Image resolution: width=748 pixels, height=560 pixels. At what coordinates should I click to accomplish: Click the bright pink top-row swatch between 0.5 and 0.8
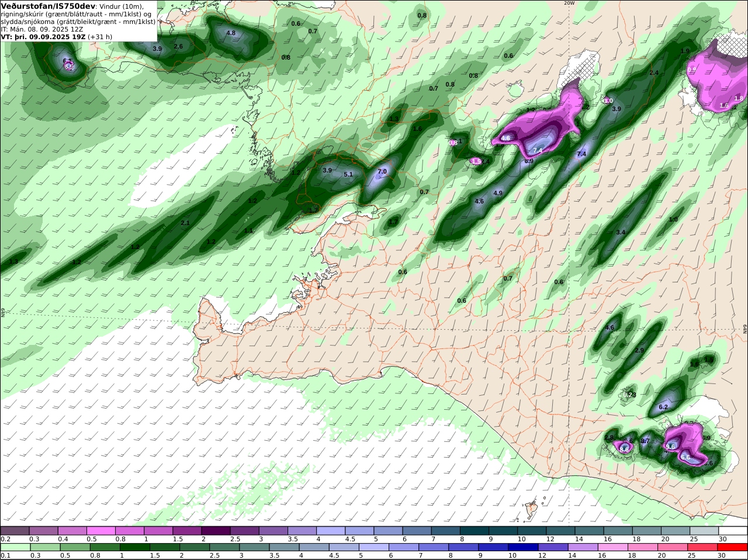[101, 531]
